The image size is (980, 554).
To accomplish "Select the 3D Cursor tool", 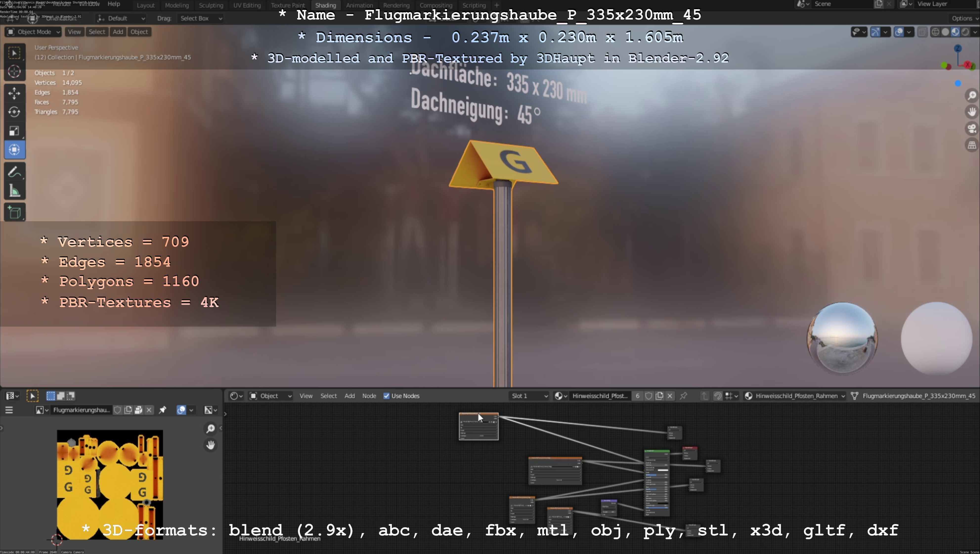I will [x=14, y=72].
